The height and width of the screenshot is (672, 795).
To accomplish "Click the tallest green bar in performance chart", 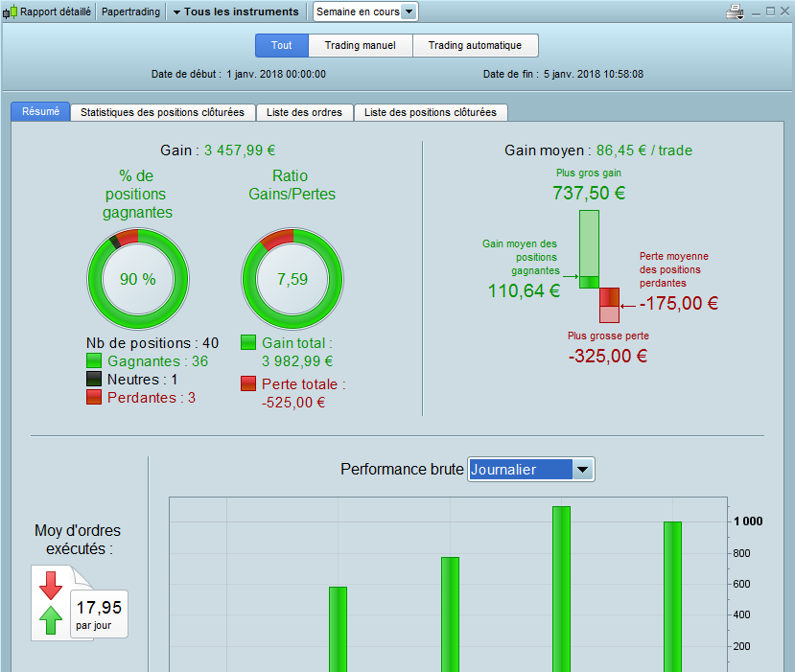I will click(x=561, y=589).
